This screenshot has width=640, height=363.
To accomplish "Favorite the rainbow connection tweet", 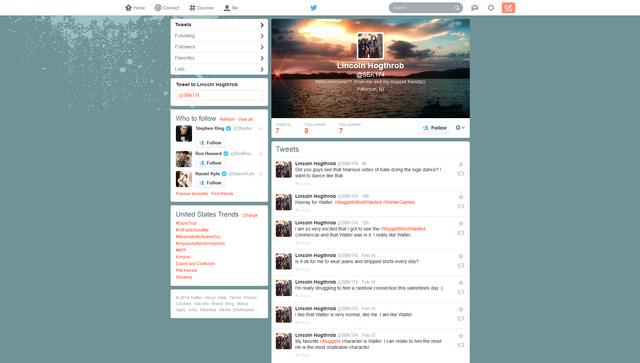I will (461, 283).
